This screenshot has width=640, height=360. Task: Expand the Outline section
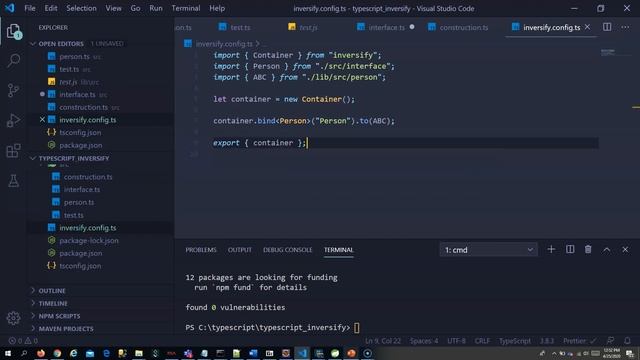click(x=52, y=291)
